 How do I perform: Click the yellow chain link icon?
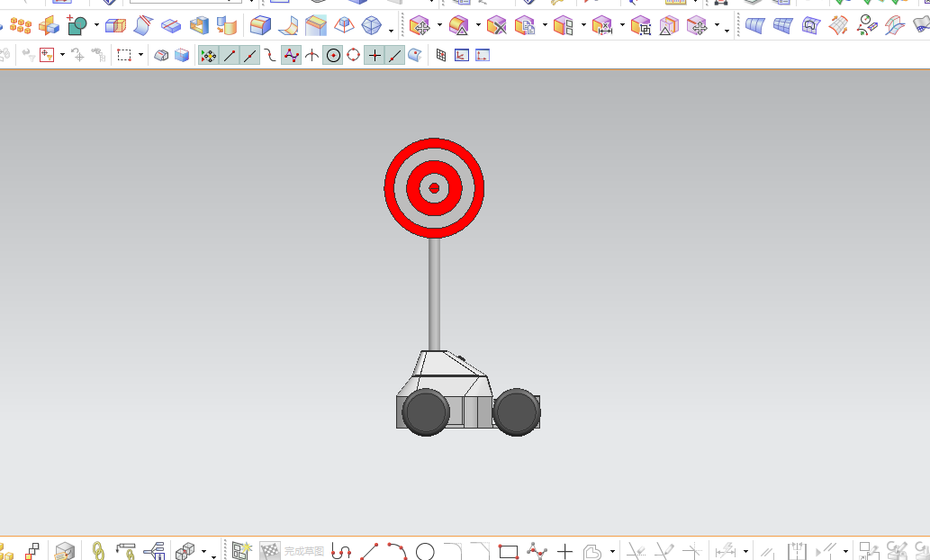pos(98,550)
